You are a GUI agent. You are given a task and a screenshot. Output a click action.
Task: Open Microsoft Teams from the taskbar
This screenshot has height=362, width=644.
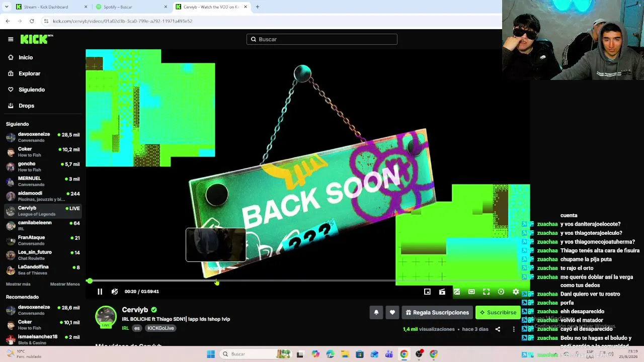coord(389,354)
